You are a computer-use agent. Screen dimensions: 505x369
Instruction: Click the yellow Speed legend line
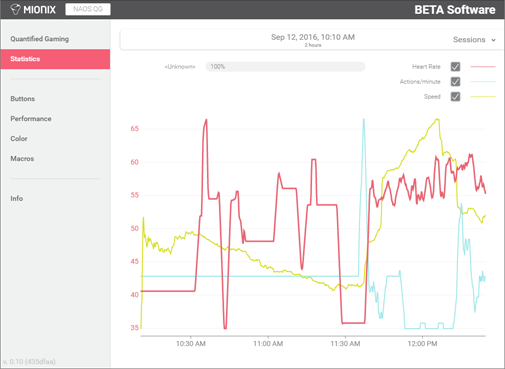coord(483,97)
